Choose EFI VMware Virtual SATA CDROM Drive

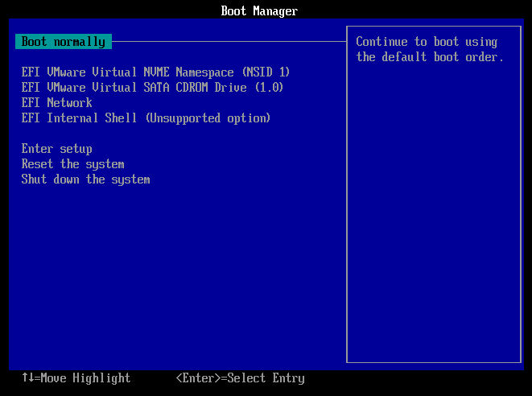152,88
